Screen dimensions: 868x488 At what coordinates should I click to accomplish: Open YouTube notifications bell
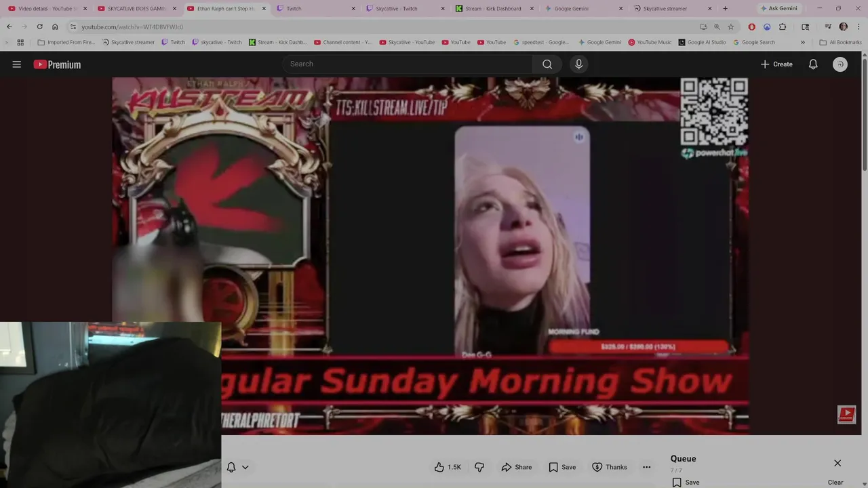coord(813,64)
